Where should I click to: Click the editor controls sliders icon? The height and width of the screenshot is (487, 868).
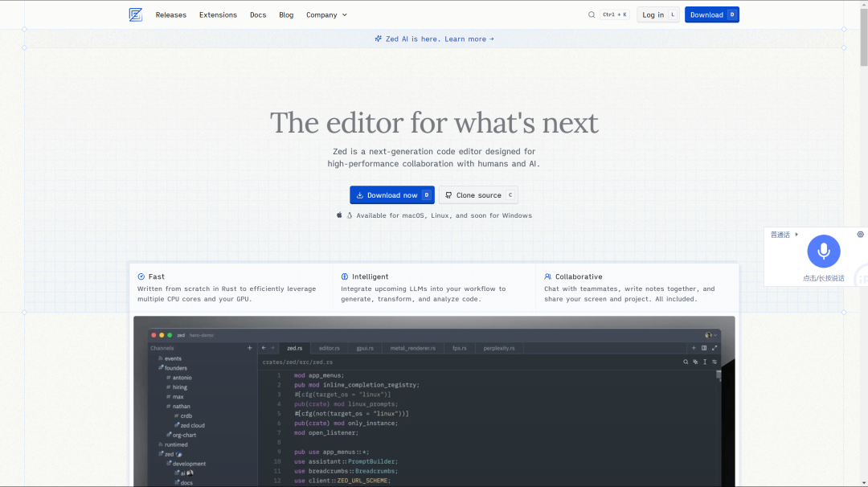714,362
